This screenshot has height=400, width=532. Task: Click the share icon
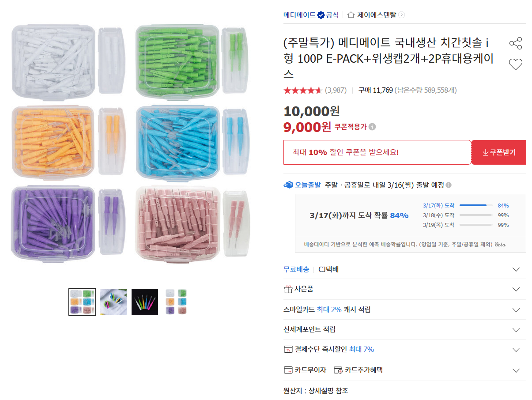pos(515,43)
